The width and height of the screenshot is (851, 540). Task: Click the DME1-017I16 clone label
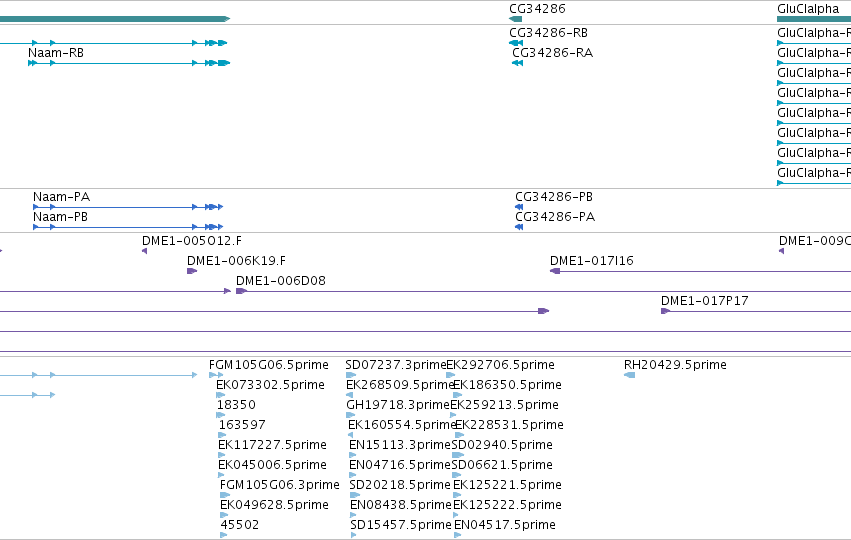tap(592, 261)
